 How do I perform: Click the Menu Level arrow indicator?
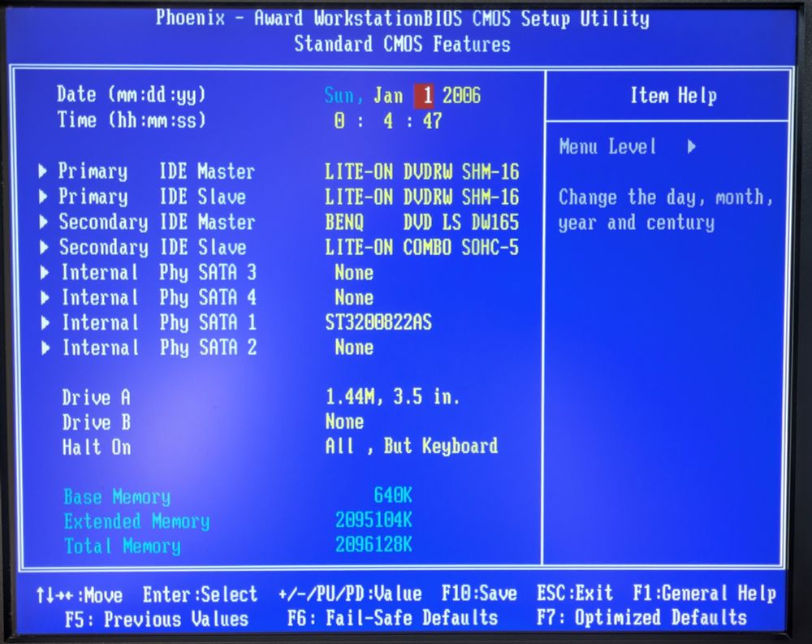(691, 147)
